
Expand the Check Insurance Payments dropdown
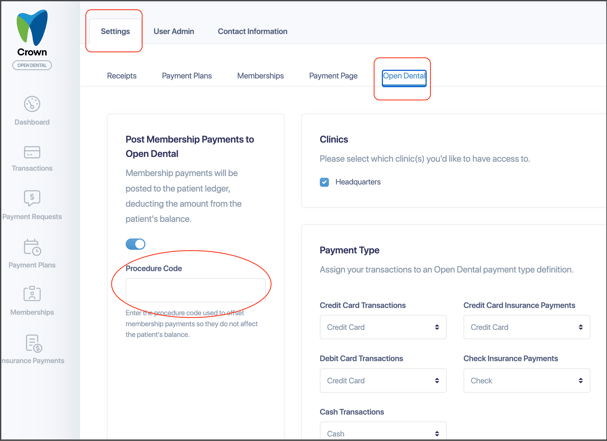[526, 381]
